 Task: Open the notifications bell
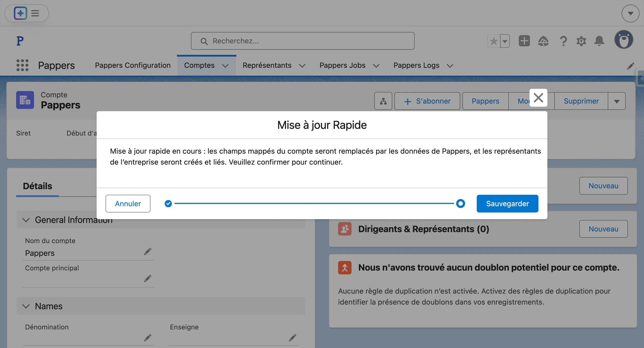point(599,41)
